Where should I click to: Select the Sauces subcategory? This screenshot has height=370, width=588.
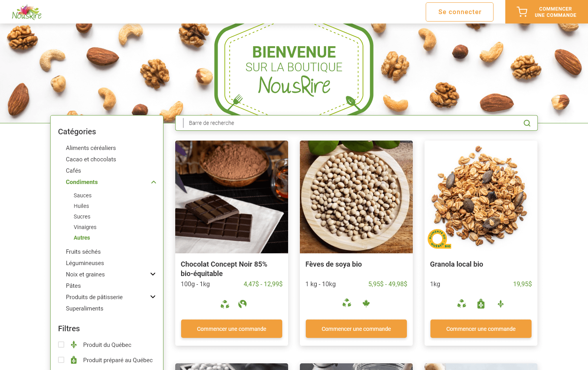pyautogui.click(x=82, y=195)
